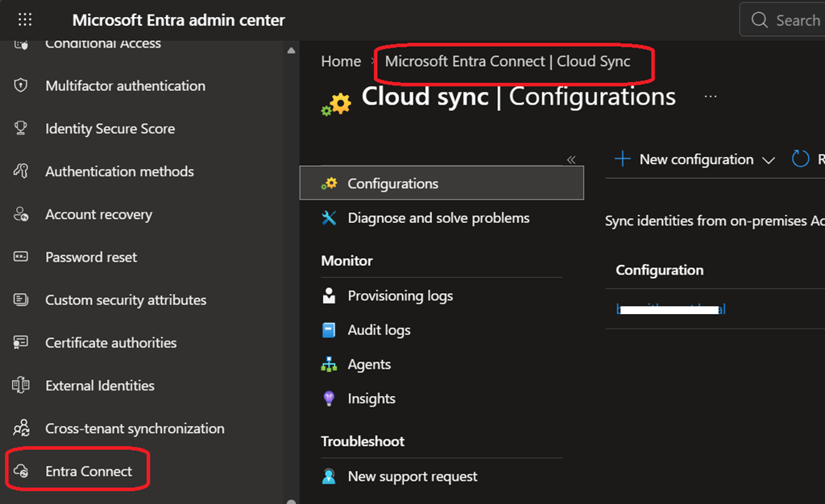Screen dimensions: 825x504
Task: Click the External Identities icon
Action: coord(20,385)
